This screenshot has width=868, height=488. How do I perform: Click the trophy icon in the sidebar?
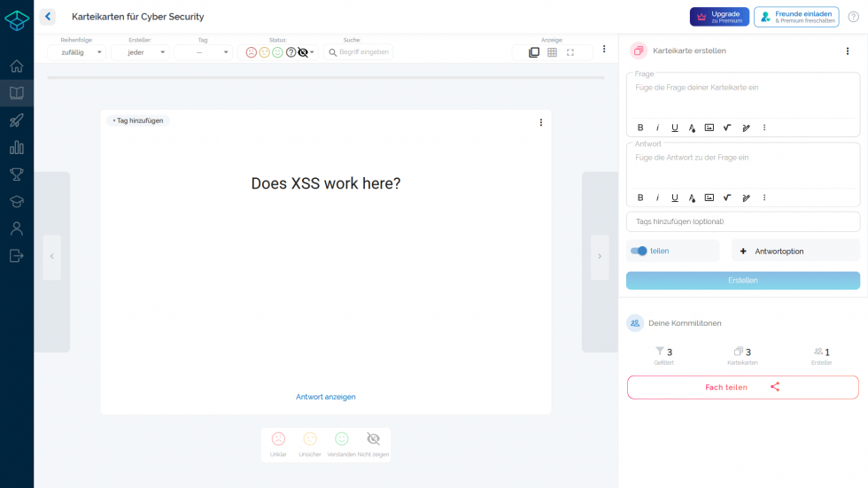16,174
